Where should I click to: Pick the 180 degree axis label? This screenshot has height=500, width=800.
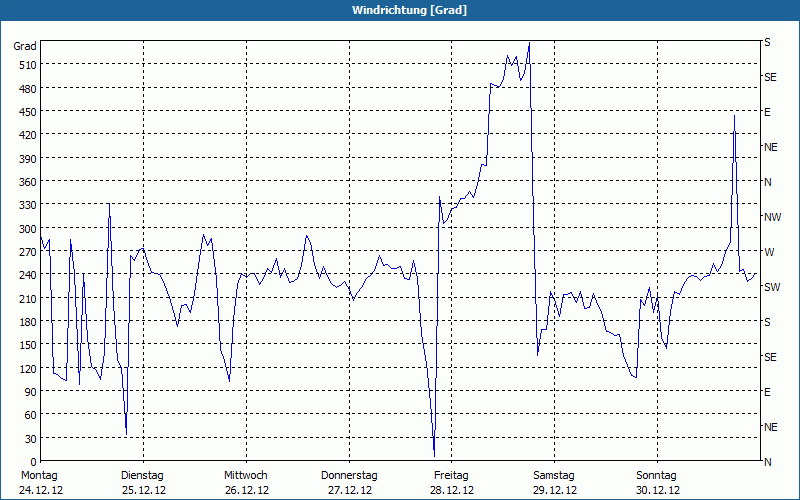click(x=28, y=322)
